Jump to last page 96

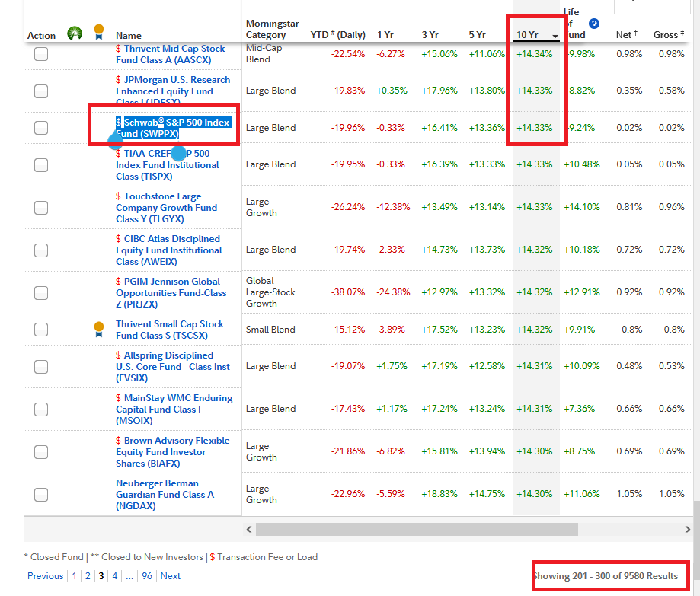(x=147, y=576)
